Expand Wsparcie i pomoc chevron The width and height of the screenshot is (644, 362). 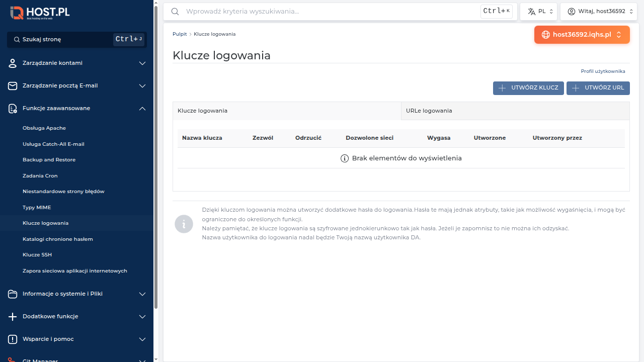[142, 339]
